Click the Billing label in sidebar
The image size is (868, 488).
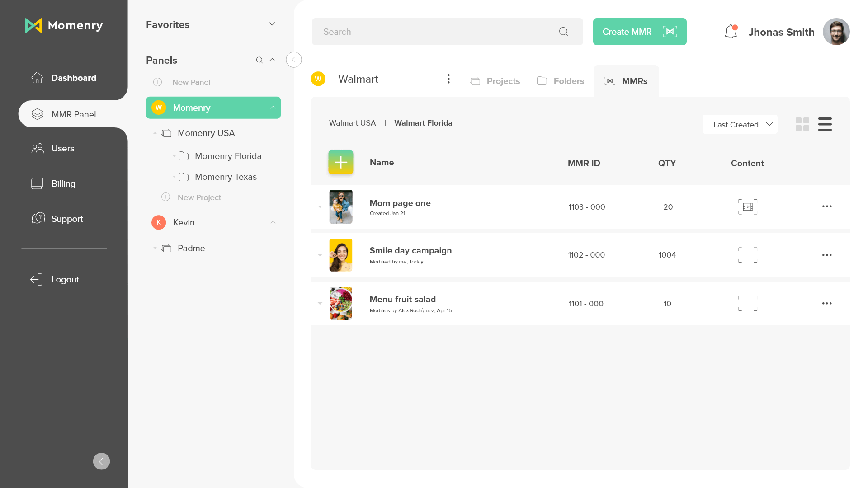coord(63,183)
